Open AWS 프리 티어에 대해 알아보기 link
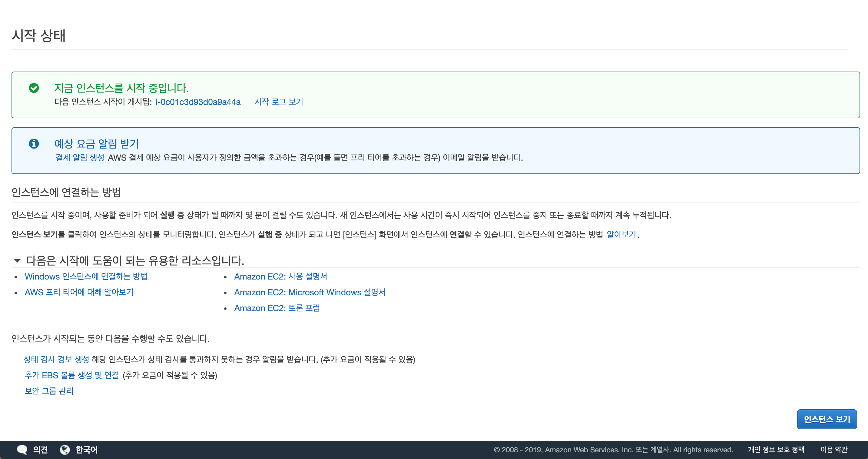The height and width of the screenshot is (459, 868). click(79, 292)
